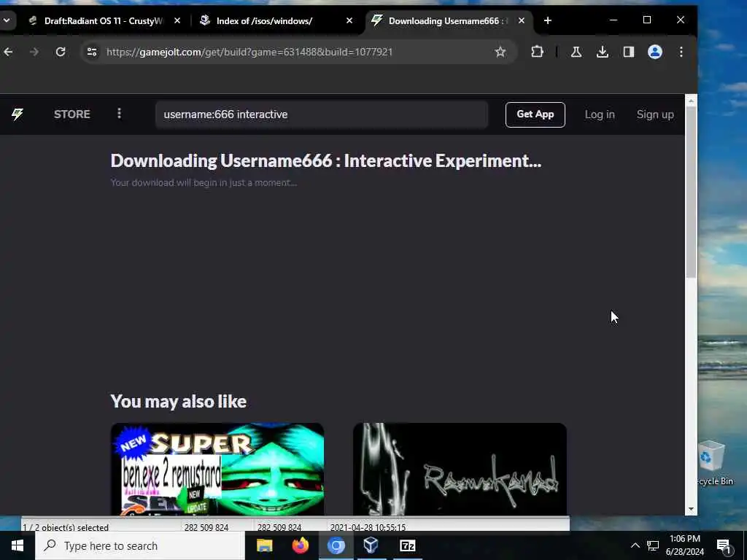Open the Chrome profile avatar

pos(655,52)
